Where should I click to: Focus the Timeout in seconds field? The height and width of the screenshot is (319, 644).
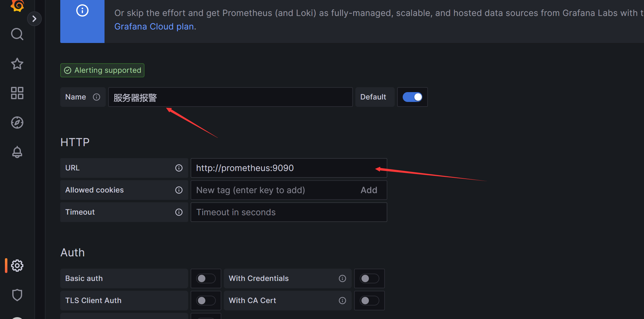[289, 212]
